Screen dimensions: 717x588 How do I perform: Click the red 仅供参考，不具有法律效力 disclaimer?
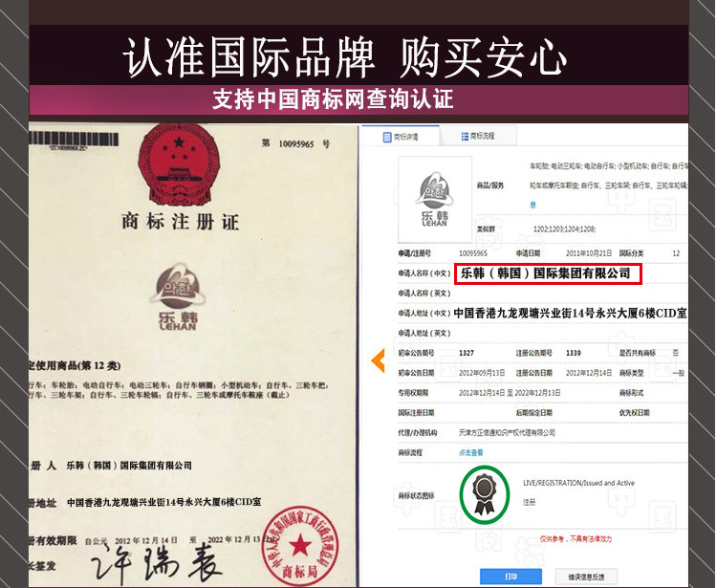tap(576, 539)
